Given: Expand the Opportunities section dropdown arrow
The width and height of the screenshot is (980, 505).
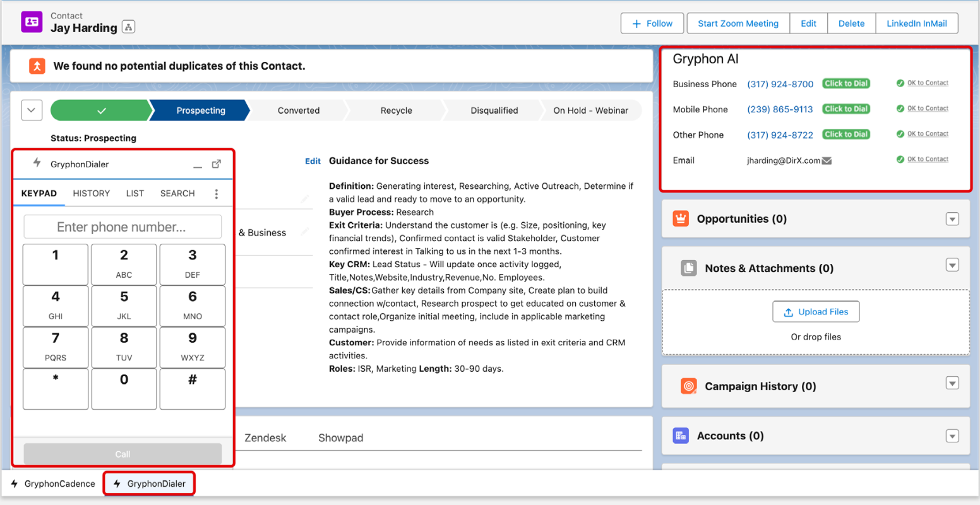Looking at the screenshot, I should pyautogui.click(x=952, y=219).
